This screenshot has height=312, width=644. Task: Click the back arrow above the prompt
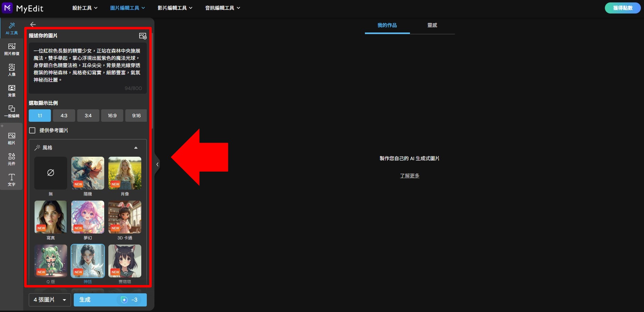click(33, 24)
